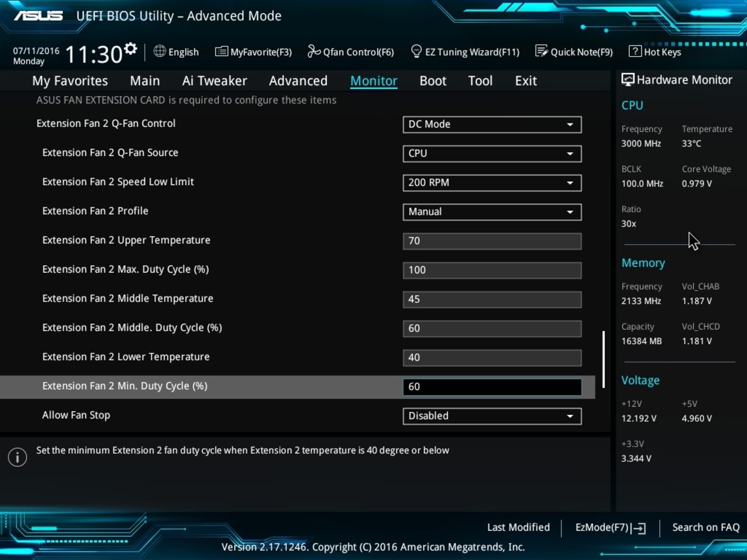This screenshot has height=560, width=747.
Task: Switch to Ai Tweaker tab
Action: tap(215, 81)
